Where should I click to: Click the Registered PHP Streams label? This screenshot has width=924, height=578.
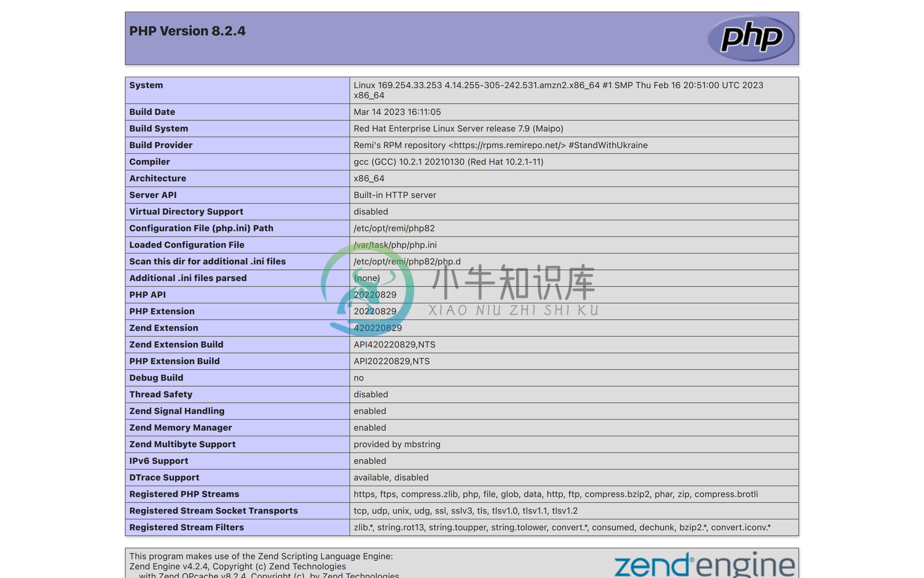pyautogui.click(x=184, y=494)
